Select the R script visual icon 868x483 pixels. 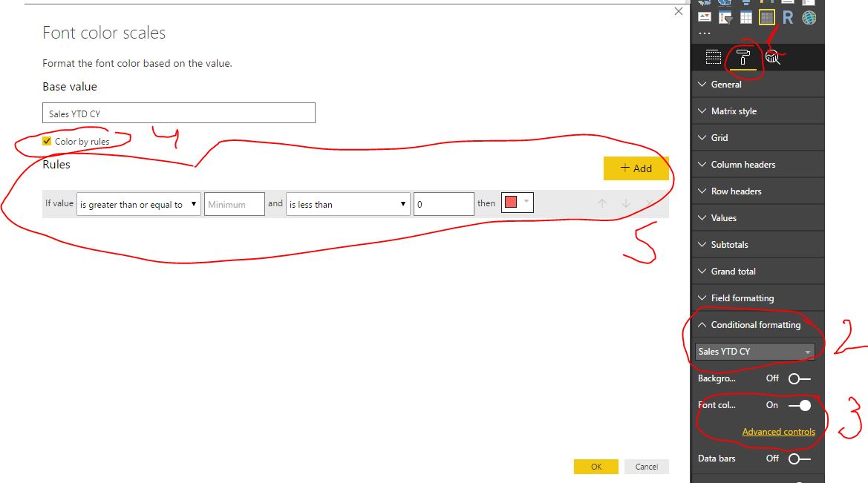click(x=788, y=18)
